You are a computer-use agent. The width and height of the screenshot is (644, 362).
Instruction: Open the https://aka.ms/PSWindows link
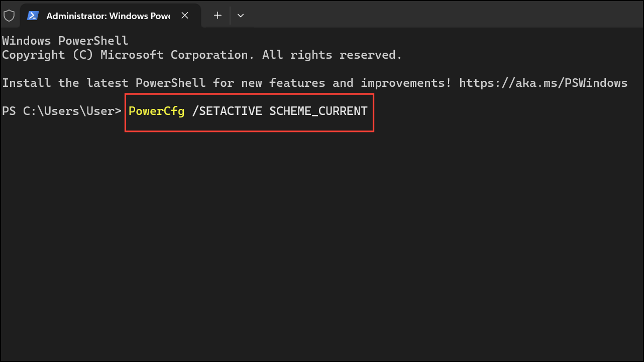543,83
